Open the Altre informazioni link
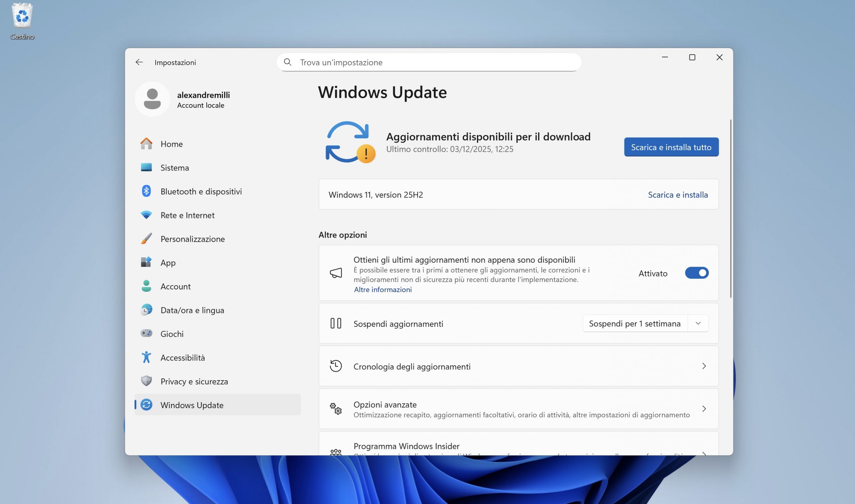This screenshot has height=504, width=855. point(383,289)
